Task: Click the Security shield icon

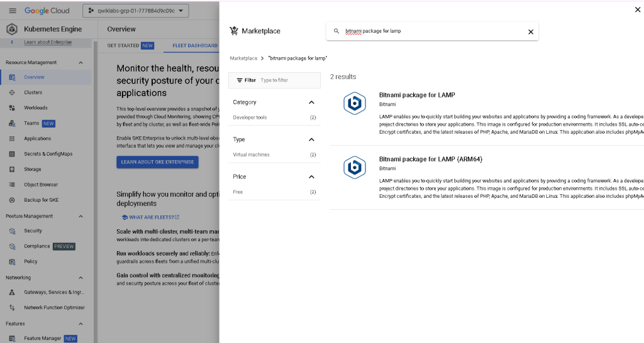Action: pos(12,231)
